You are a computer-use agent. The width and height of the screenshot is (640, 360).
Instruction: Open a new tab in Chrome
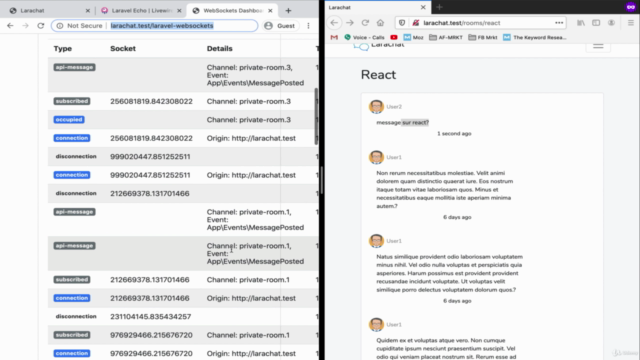click(x=288, y=11)
